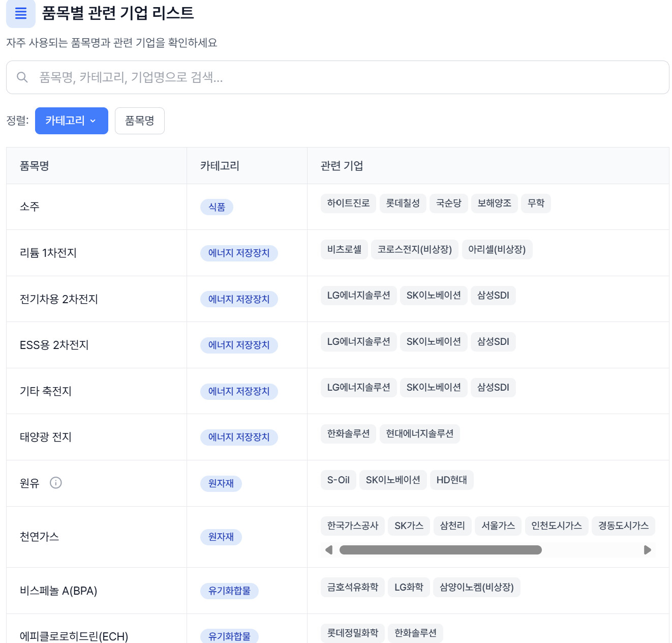Click 유기화합물 tag in 비스페놀 A(BPA) row

coord(229,591)
